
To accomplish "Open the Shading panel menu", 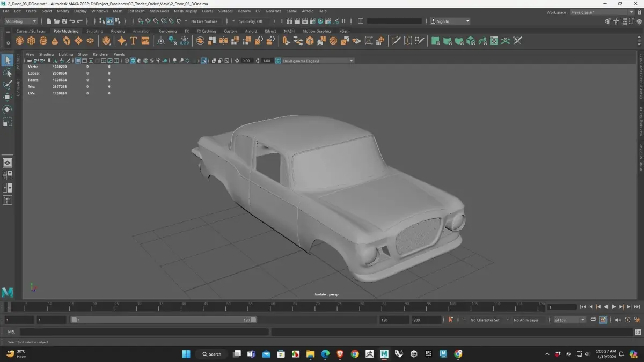I will pos(46,54).
